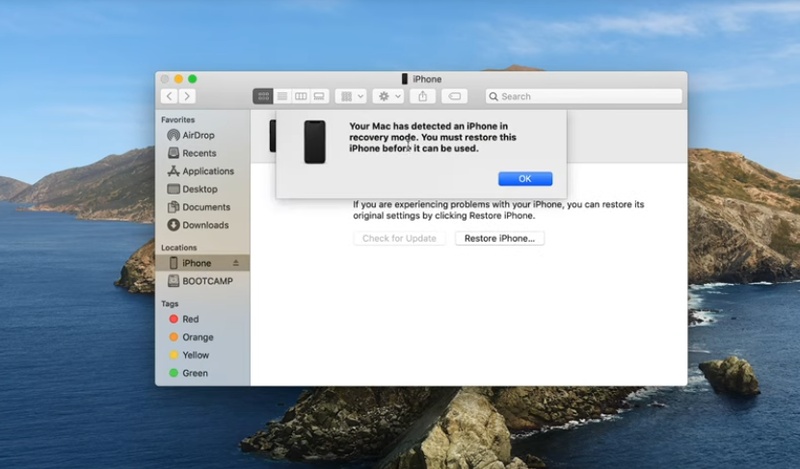Click the Locations sidebar heading
800x469 pixels.
179,248
